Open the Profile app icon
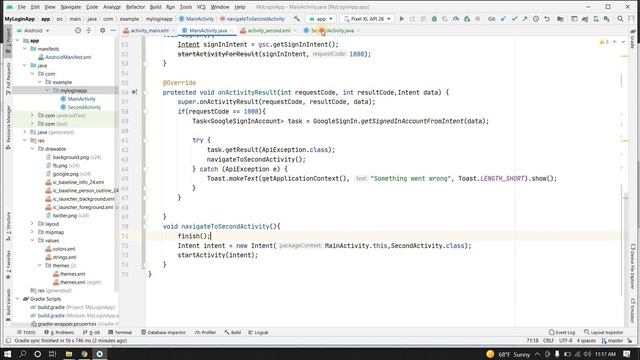The height and width of the screenshot is (360, 640). point(456,19)
